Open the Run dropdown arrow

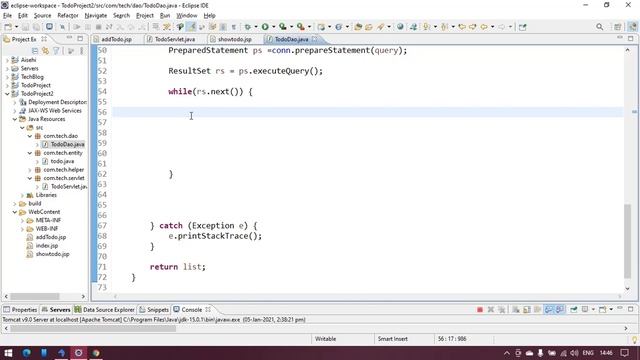[273, 27]
